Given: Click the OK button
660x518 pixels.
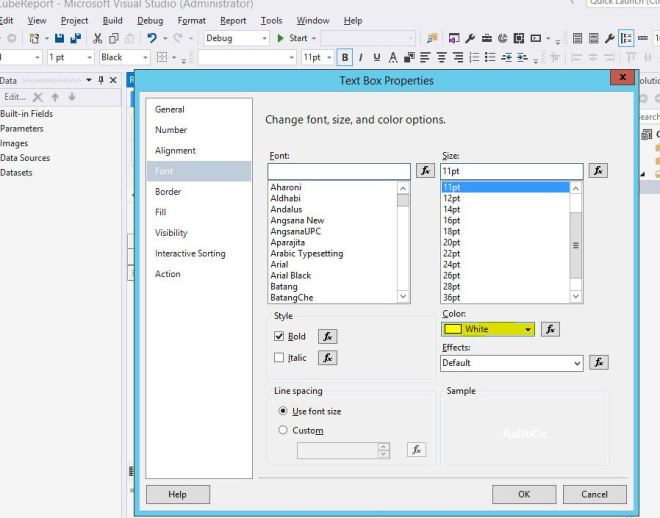Looking at the screenshot, I should pos(523,494).
